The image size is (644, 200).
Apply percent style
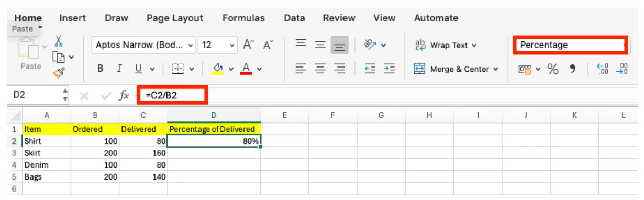[x=553, y=69]
